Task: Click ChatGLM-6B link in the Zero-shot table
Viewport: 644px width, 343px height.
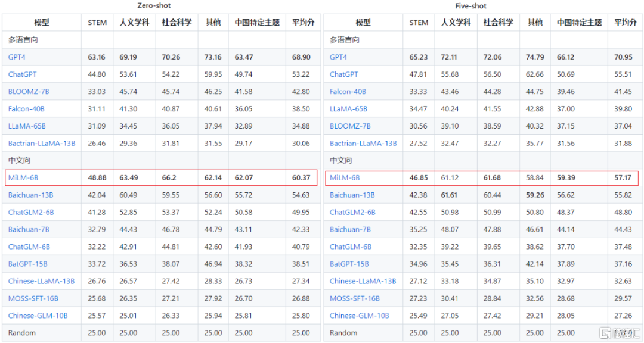Action: pos(29,247)
